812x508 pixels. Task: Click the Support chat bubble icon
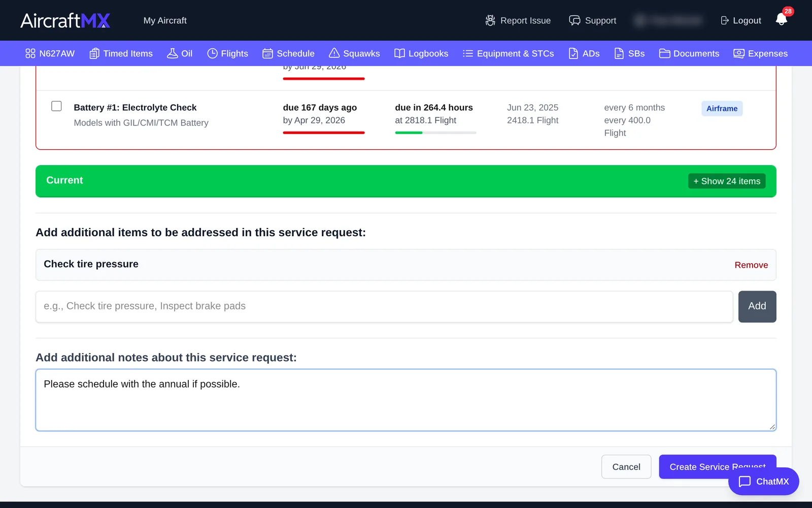pos(574,20)
